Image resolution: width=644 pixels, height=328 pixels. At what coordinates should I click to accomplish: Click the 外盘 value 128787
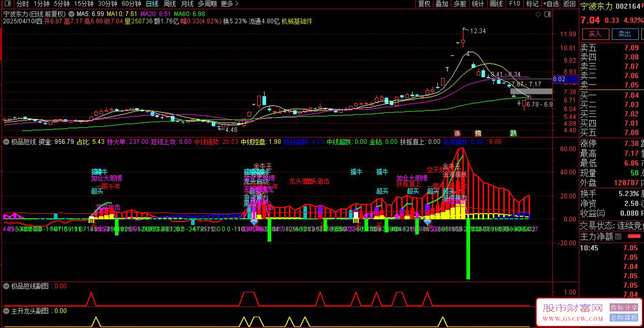pos(626,183)
